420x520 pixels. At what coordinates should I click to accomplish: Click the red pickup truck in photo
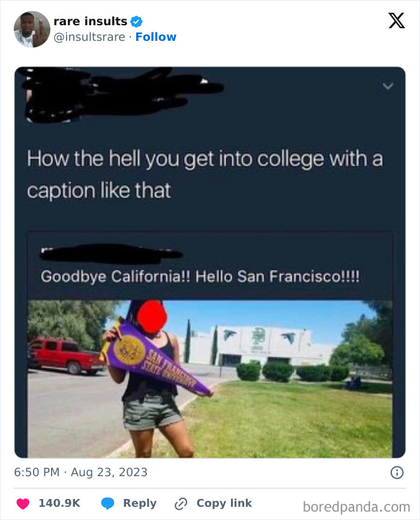point(66,357)
